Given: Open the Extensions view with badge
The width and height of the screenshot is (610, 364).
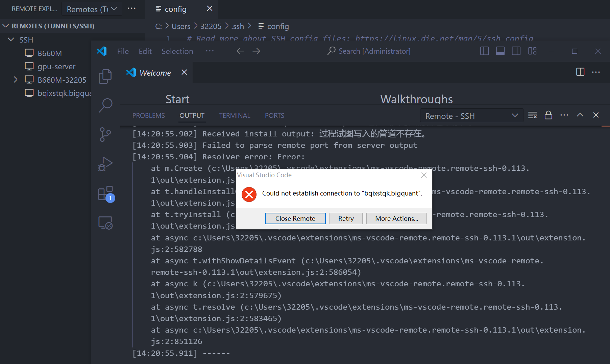Looking at the screenshot, I should [x=105, y=194].
